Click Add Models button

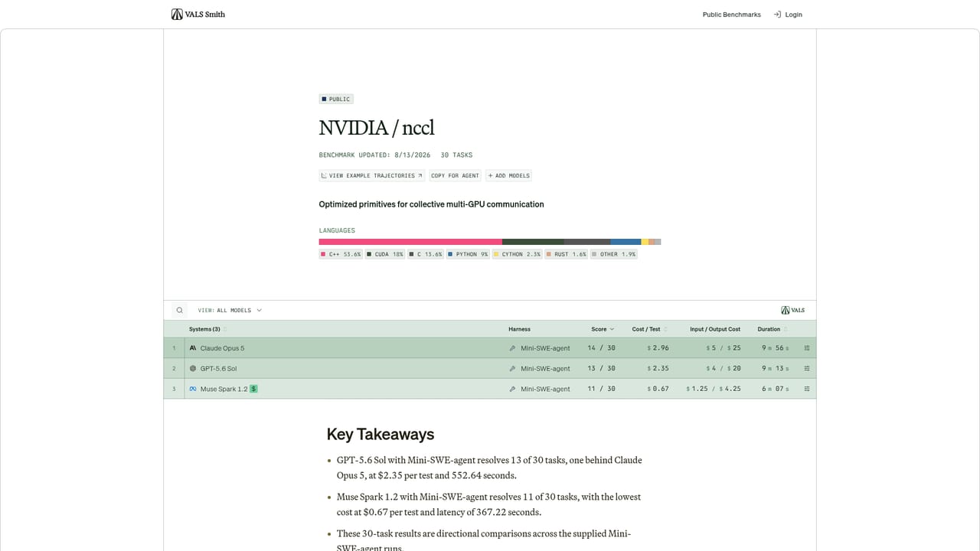508,175
